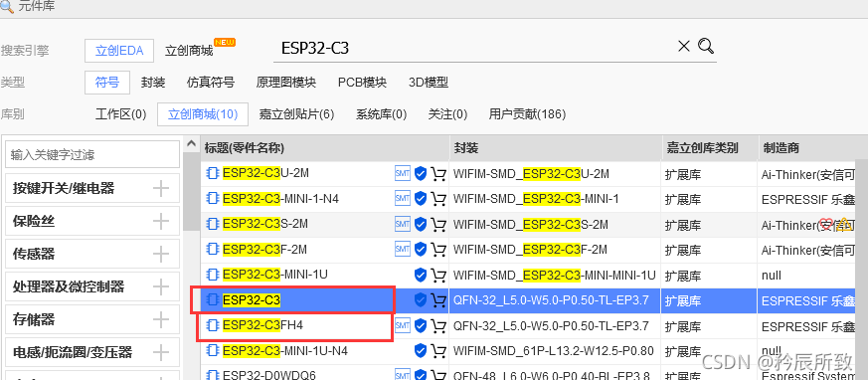This screenshot has width=868, height=380.
Task: Click verified shield on ESP32-C3U-2M row
Action: click(x=421, y=174)
